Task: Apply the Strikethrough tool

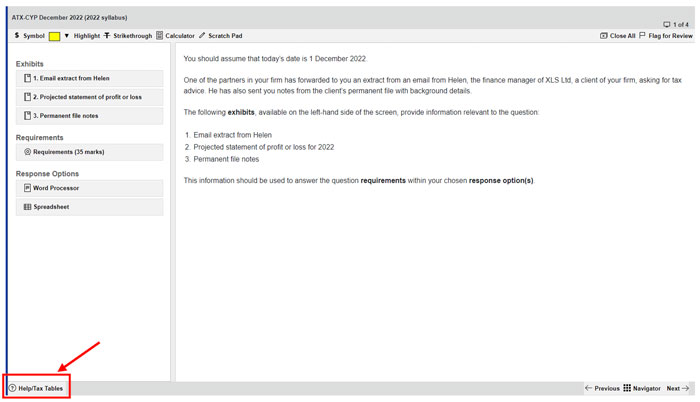Action: click(128, 35)
